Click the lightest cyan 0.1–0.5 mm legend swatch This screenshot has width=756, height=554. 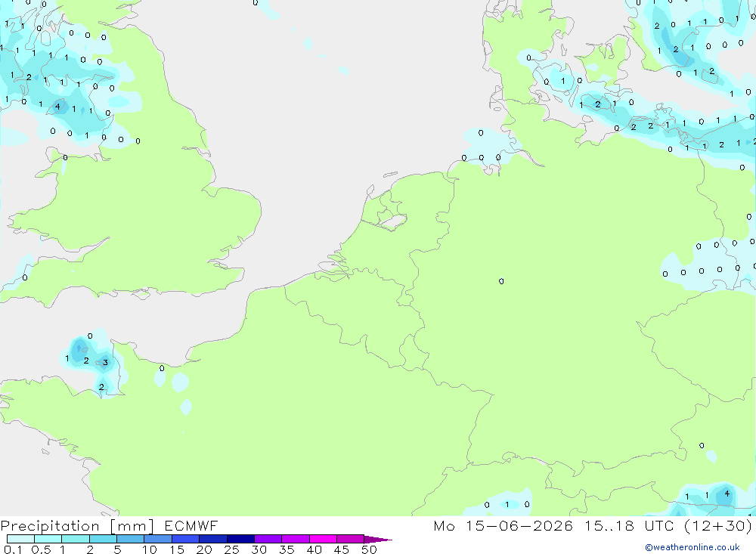20,539
